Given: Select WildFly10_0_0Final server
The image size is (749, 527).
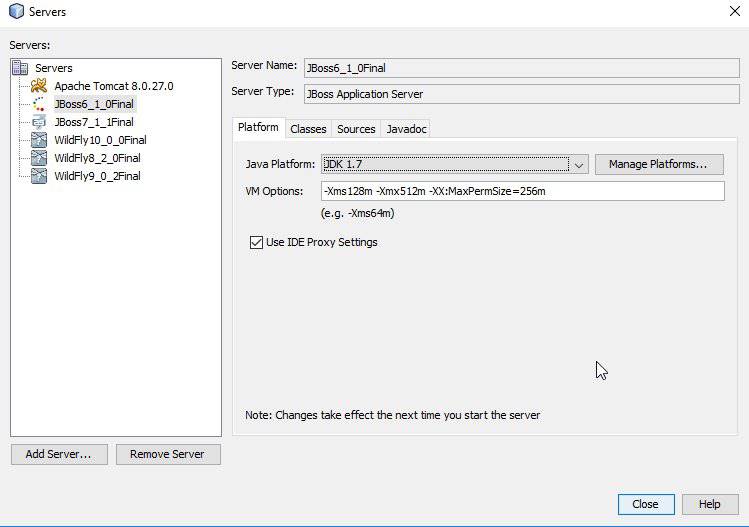Looking at the screenshot, I should [x=100, y=140].
